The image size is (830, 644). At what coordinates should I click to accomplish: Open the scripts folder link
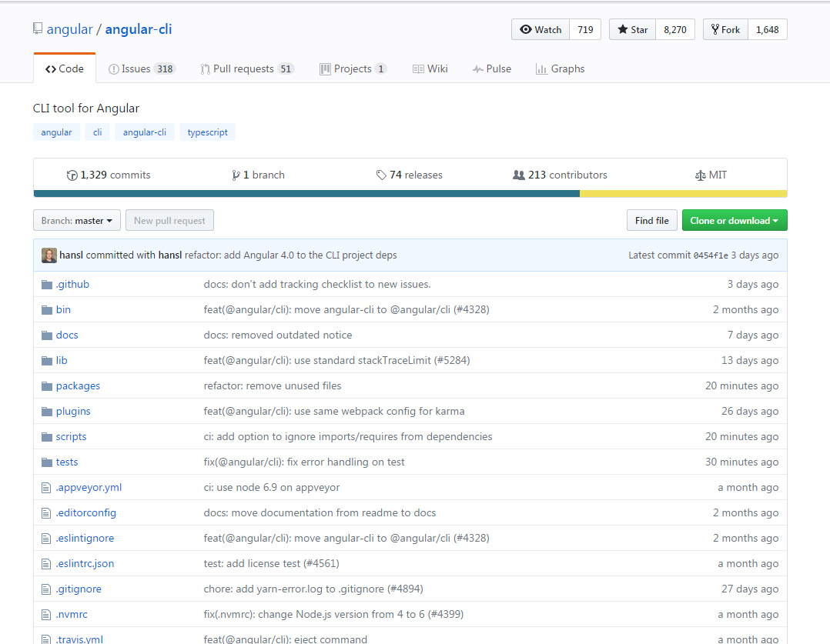[71, 437]
